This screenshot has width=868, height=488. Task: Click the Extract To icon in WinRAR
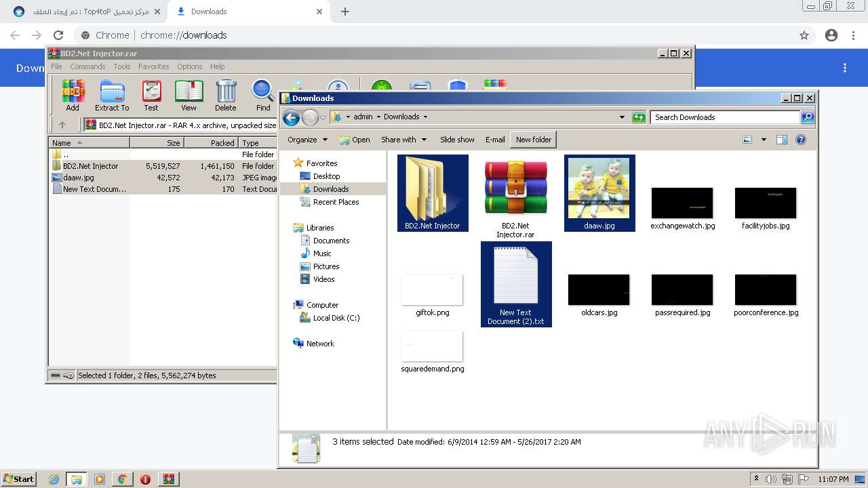112,95
